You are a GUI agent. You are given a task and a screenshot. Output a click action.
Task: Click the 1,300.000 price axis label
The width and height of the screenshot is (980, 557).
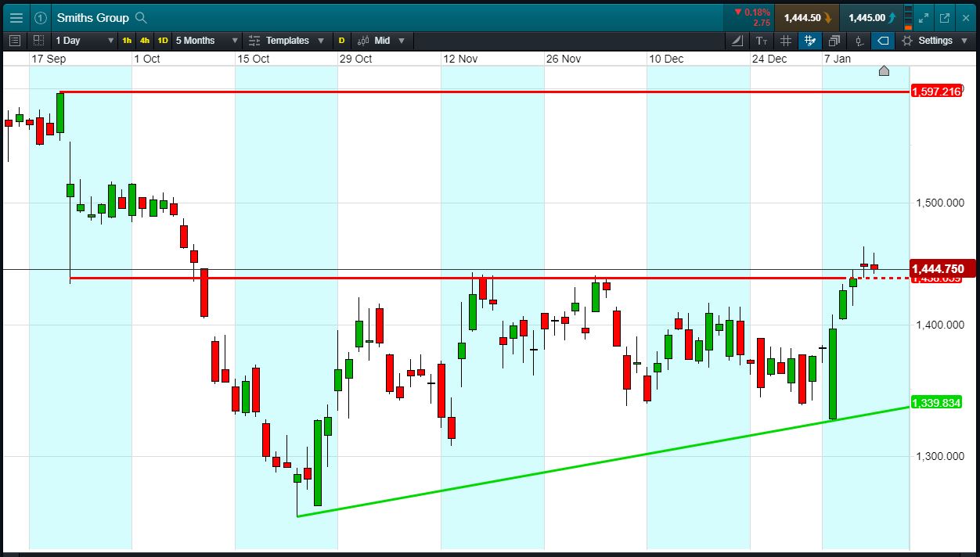pyautogui.click(x=939, y=456)
